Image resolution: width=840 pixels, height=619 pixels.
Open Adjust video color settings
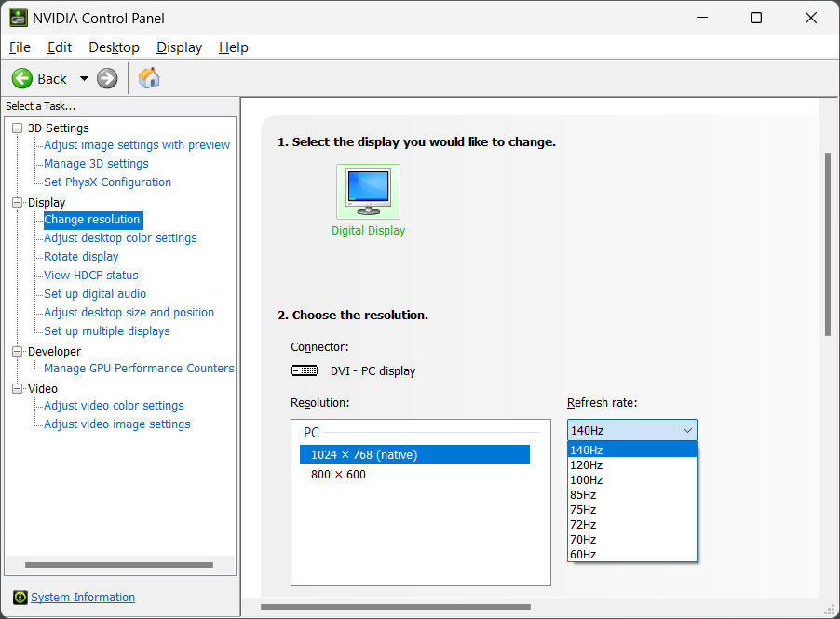[x=114, y=405]
